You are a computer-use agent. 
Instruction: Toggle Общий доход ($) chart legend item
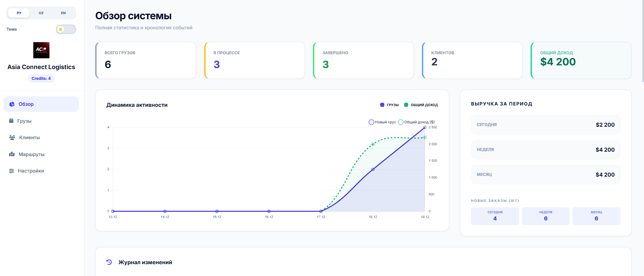[417, 122]
